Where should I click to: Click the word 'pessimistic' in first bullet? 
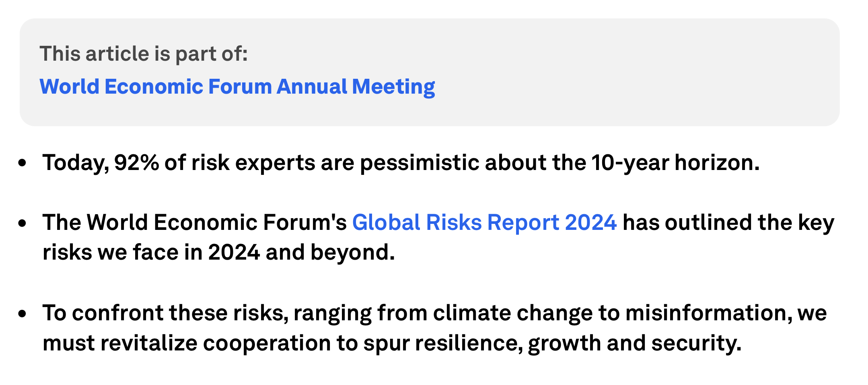[x=420, y=163]
